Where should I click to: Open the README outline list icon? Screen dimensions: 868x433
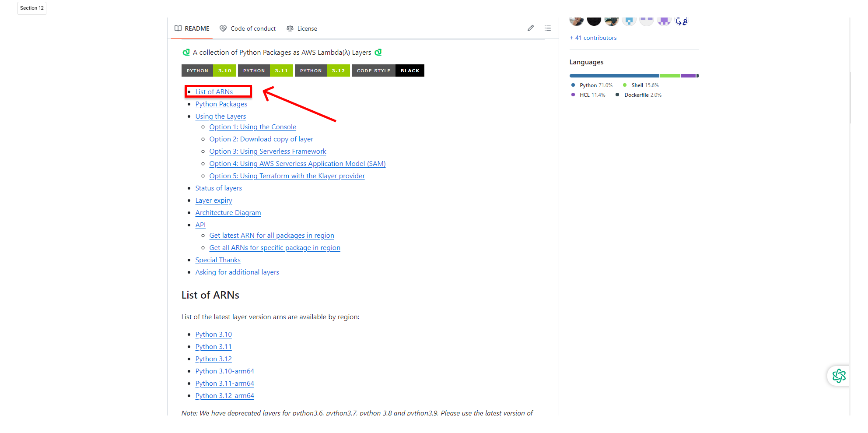547,28
